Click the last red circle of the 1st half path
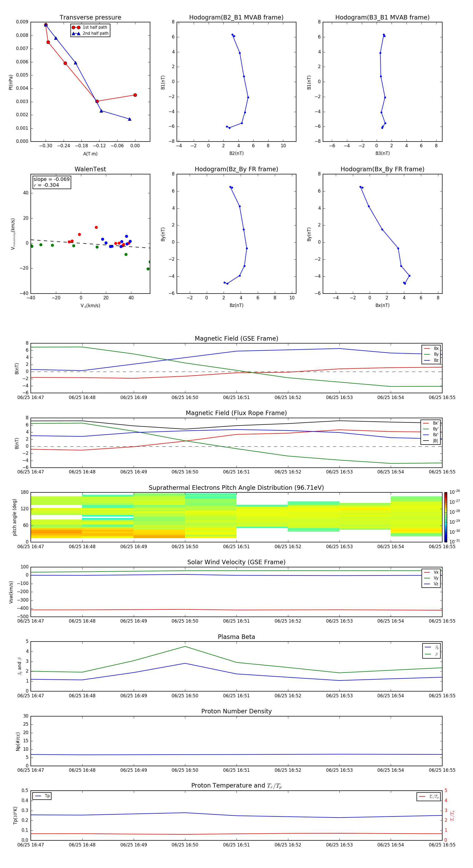This screenshot has height=868, width=473. coord(135,95)
